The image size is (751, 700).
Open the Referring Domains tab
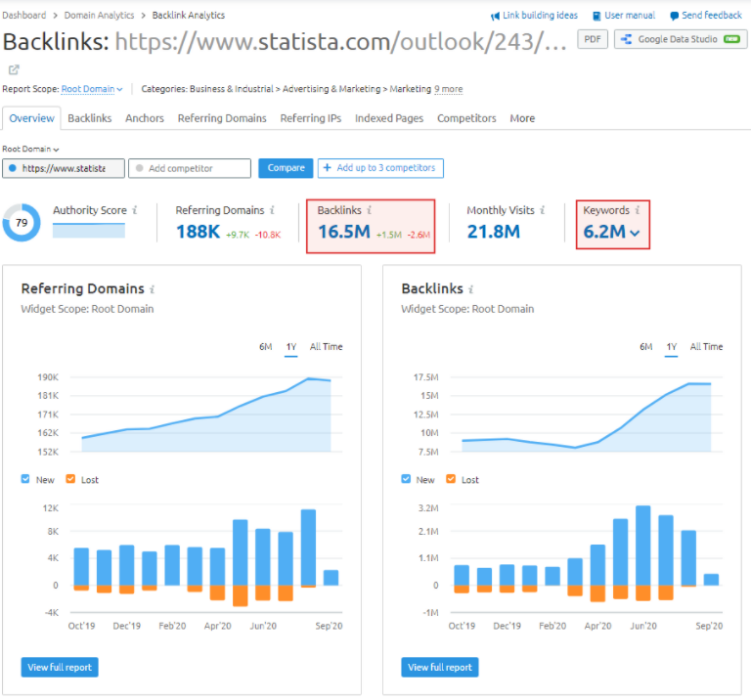(222, 118)
